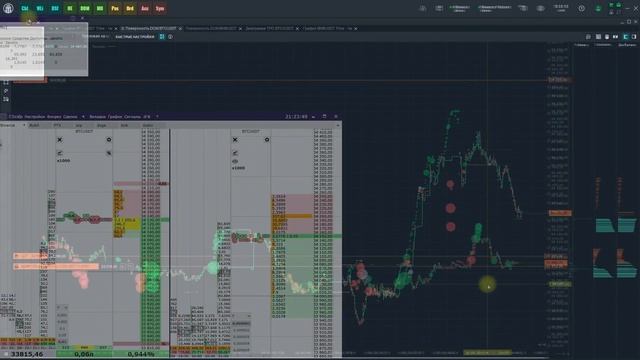Close the Поверхность DOM BTCUSDT tab
640x360 pixels.
tap(180, 29)
